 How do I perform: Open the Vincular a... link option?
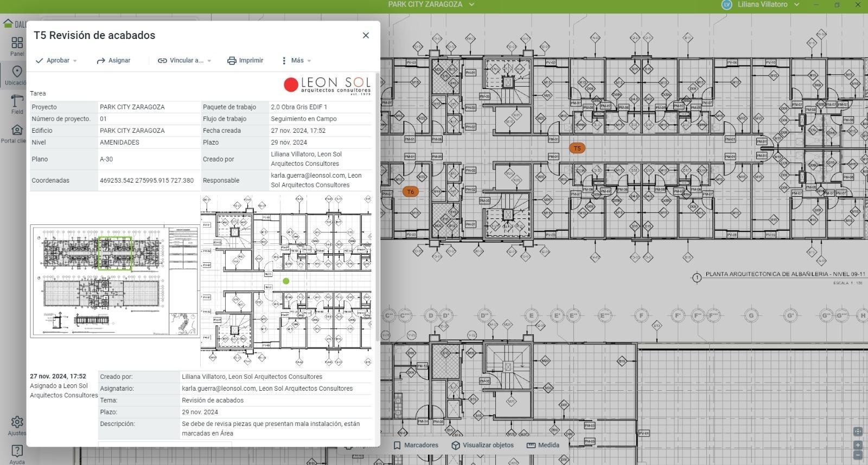pos(181,61)
